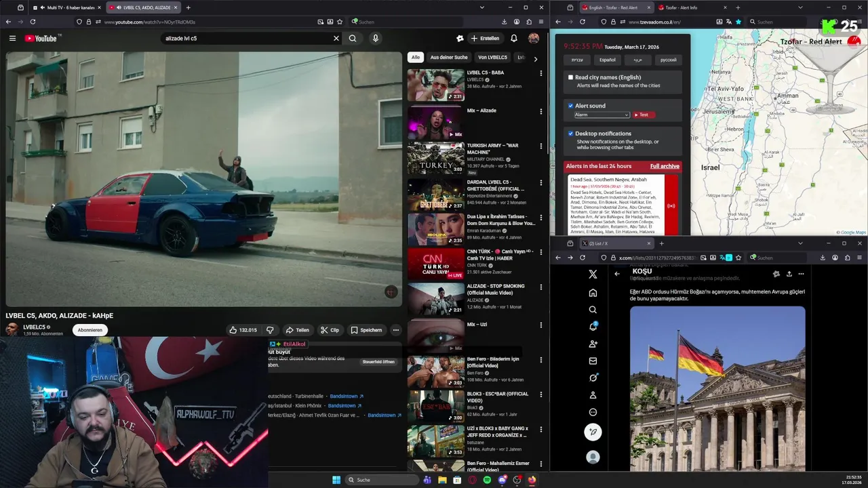The width and height of the screenshot is (868, 488).
Task: Share the KOŞU list on X
Action: [789, 274]
